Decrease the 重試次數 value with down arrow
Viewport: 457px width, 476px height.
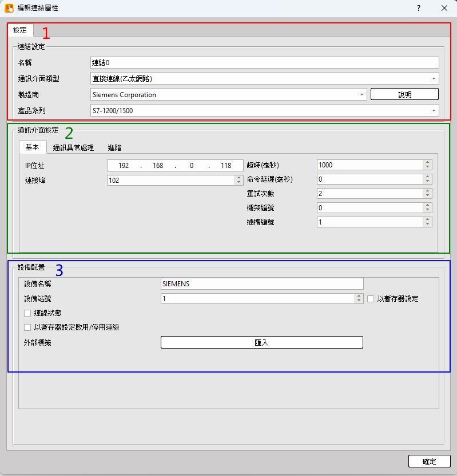[x=428, y=196]
